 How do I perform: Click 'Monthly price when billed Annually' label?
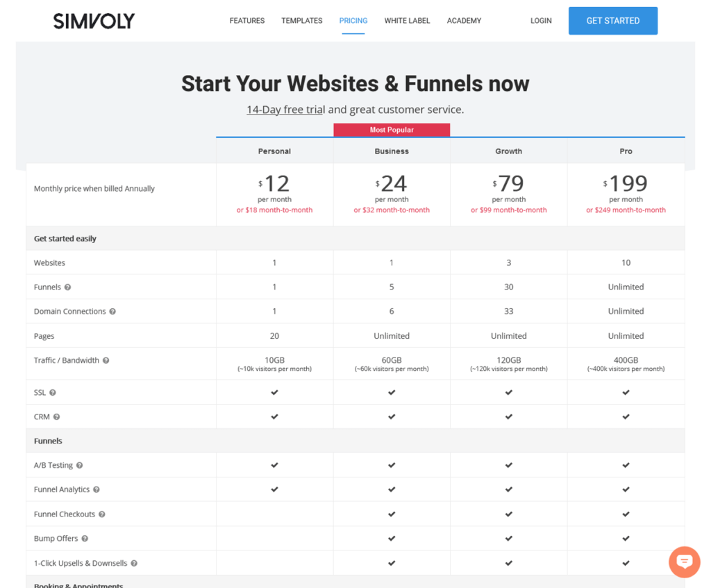(94, 189)
